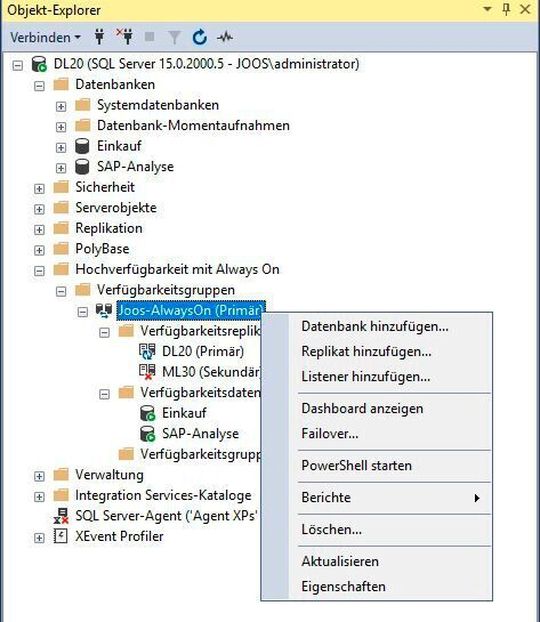
Task: Click the Sicherheit folder icon
Action: (61, 187)
